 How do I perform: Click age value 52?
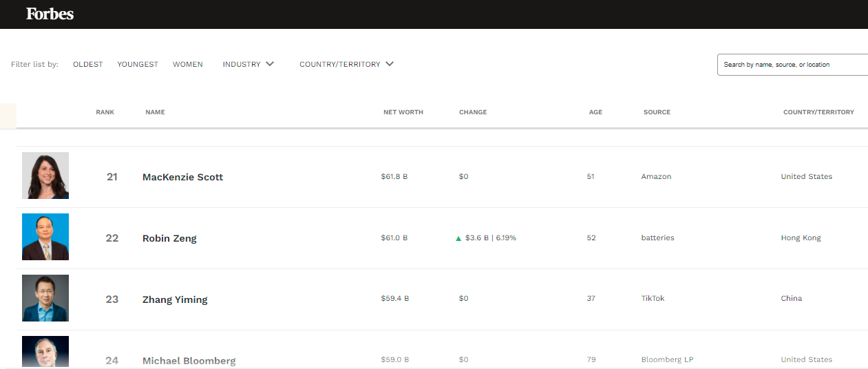click(591, 238)
